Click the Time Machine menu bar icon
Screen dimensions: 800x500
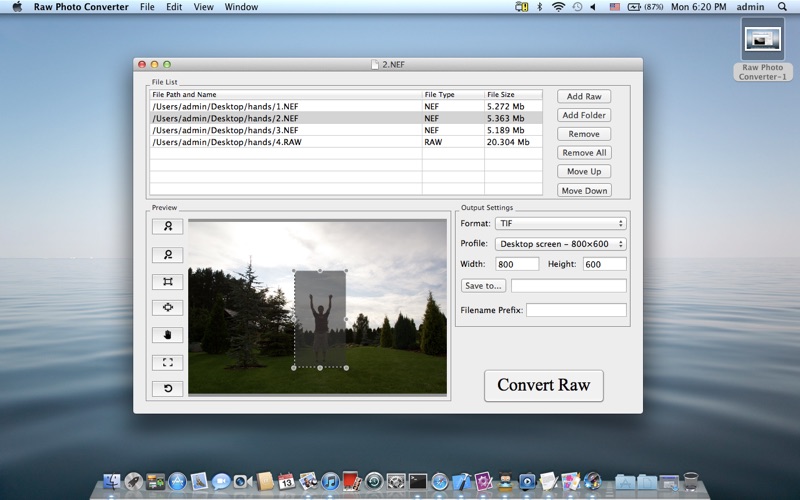coord(578,7)
